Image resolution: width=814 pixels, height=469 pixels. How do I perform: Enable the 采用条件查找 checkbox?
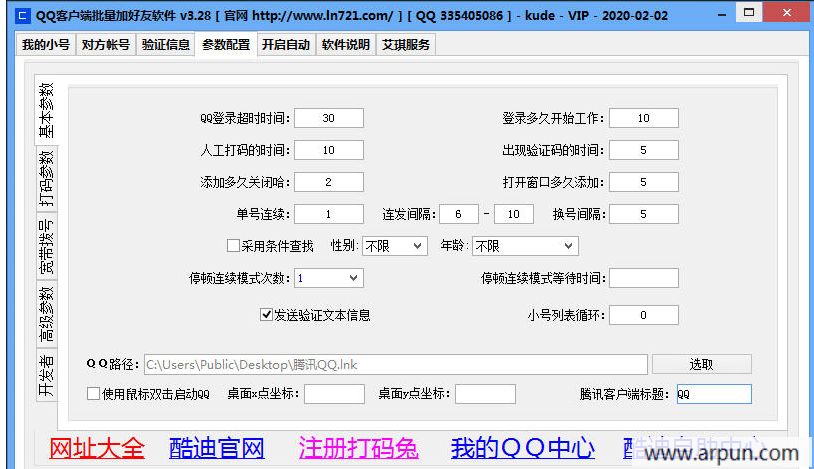pyautogui.click(x=233, y=246)
